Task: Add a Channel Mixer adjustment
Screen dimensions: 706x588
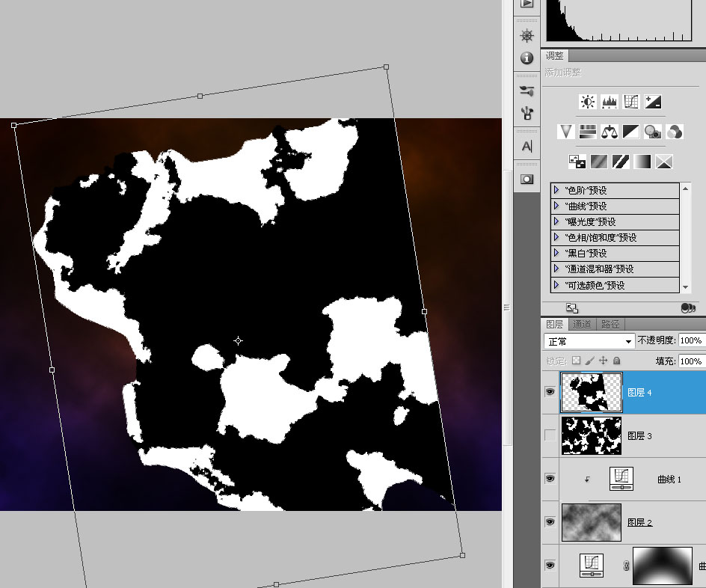Action: pos(674,132)
